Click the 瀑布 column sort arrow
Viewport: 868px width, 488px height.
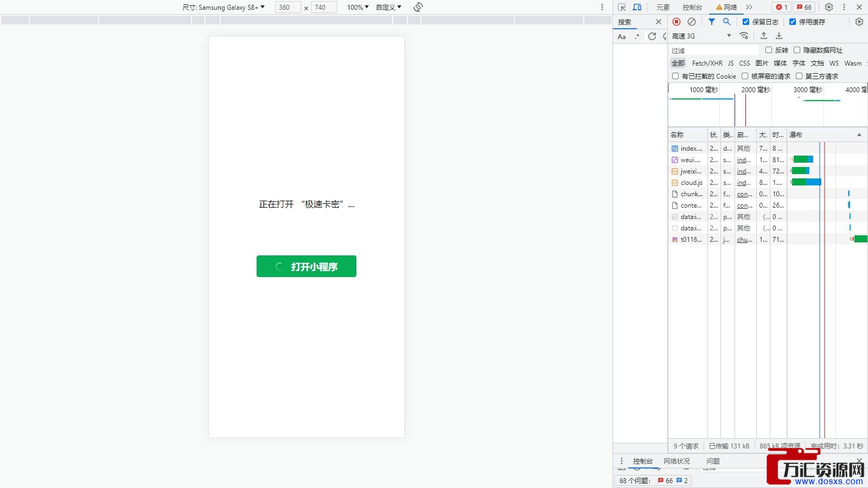pyautogui.click(x=859, y=134)
